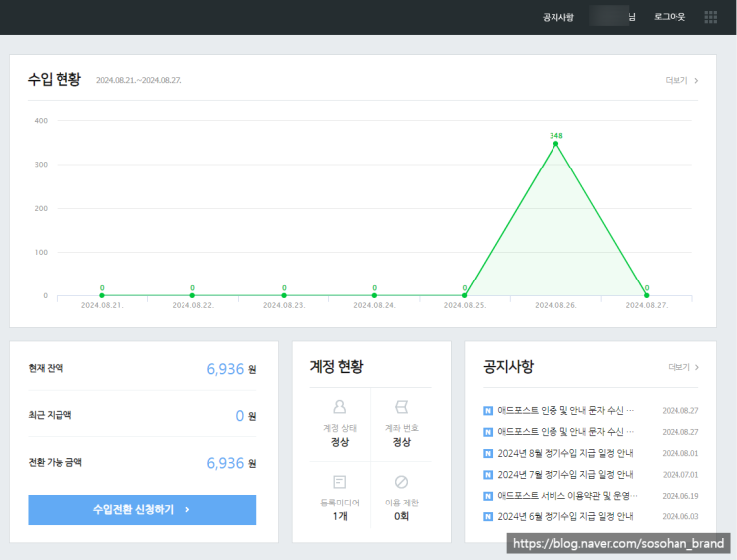Screen dimensions: 737x560
Task: Click the 계정 현황 heading
Action: [336, 366]
